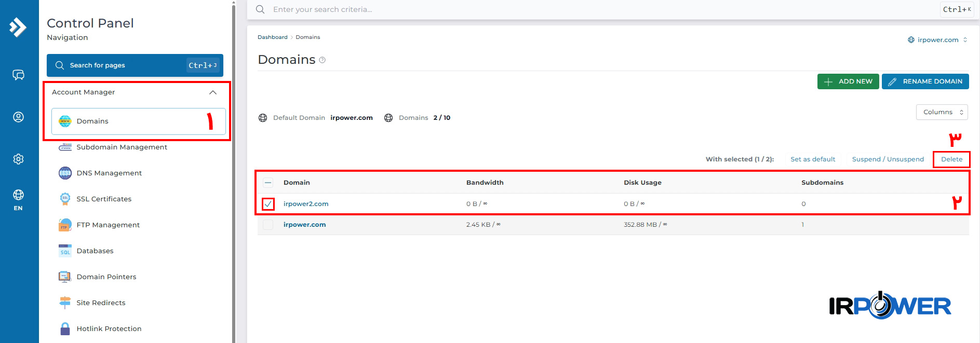Click the ADD NEW button
The height and width of the screenshot is (343, 980).
[x=848, y=81]
